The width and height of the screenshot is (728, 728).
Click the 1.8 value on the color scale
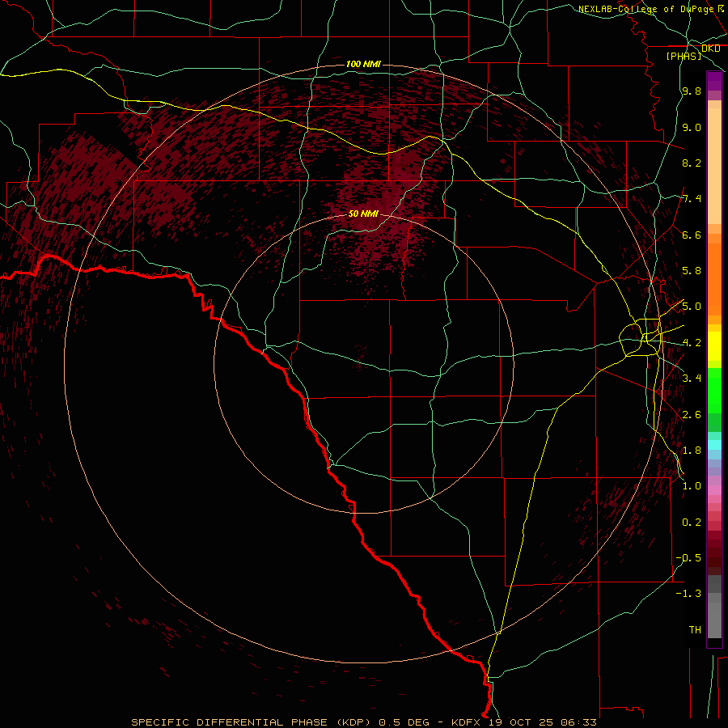pyautogui.click(x=692, y=451)
